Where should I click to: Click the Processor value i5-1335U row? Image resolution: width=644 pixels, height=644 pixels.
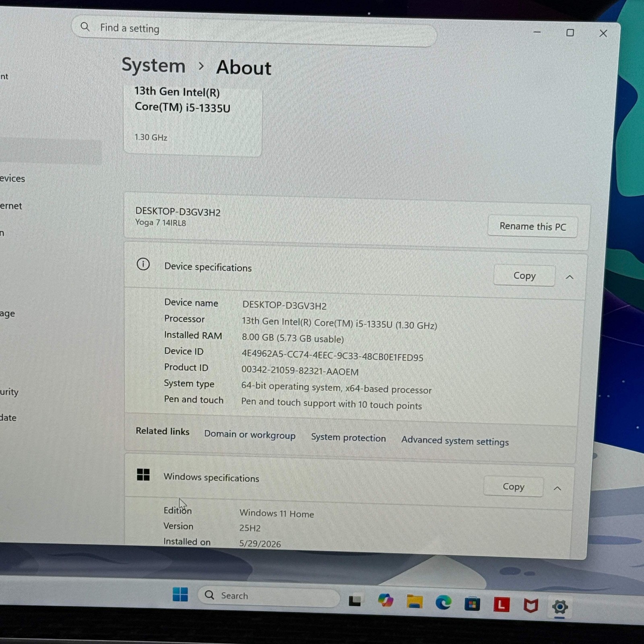pos(339,323)
